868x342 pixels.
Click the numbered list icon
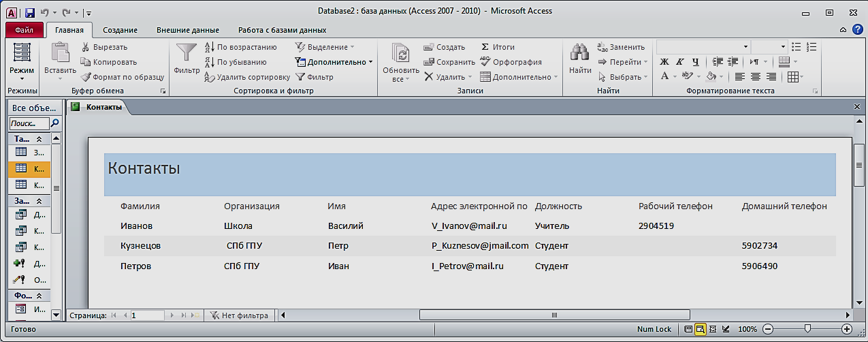811,46
